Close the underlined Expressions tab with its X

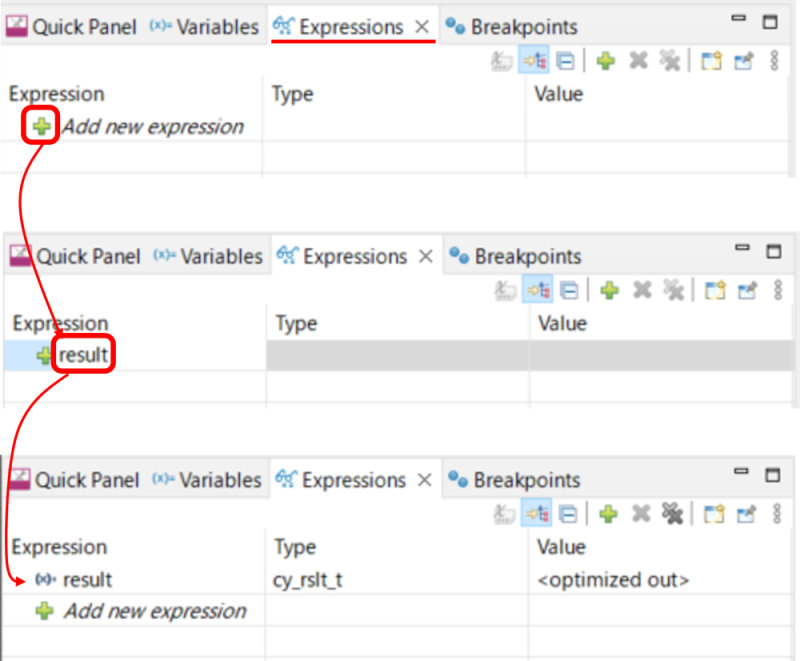422,27
